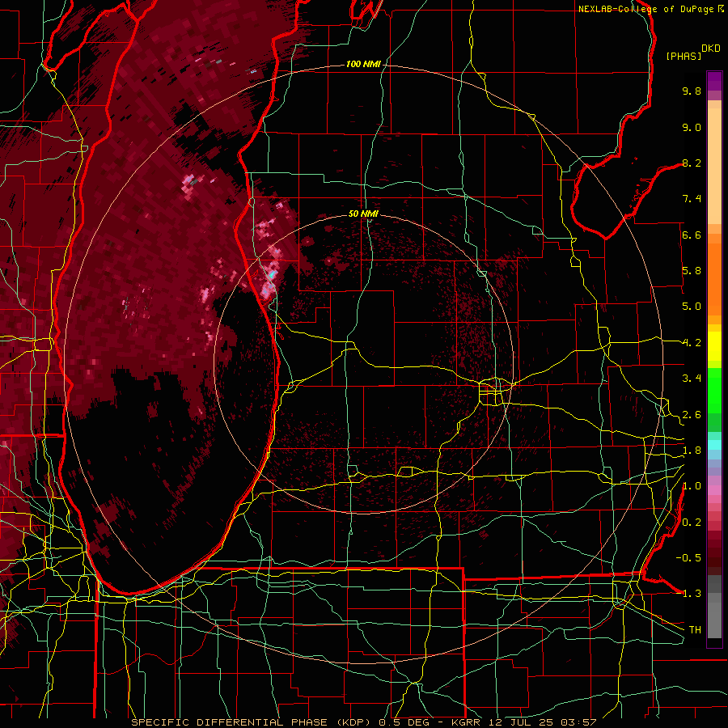Click the KGRR station ID in the caption
728x728 pixels.
click(x=468, y=722)
